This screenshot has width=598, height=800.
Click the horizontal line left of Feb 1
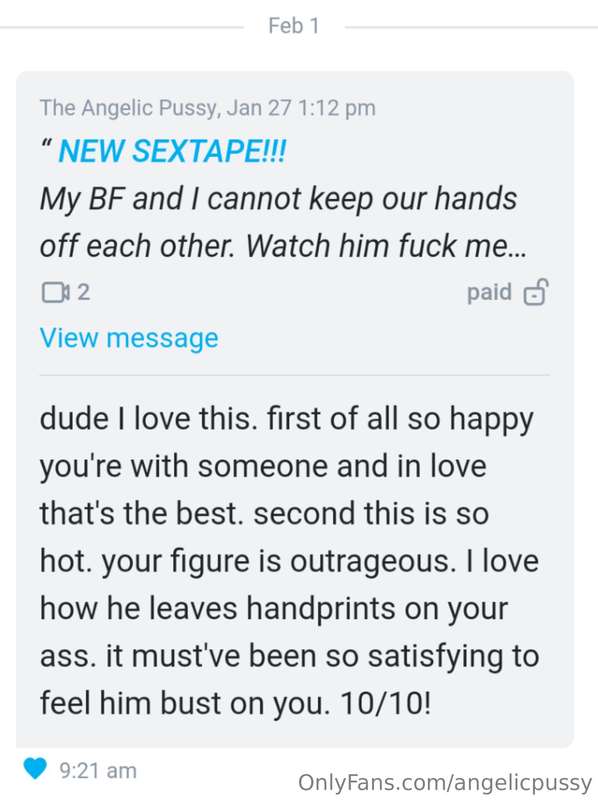point(121,27)
